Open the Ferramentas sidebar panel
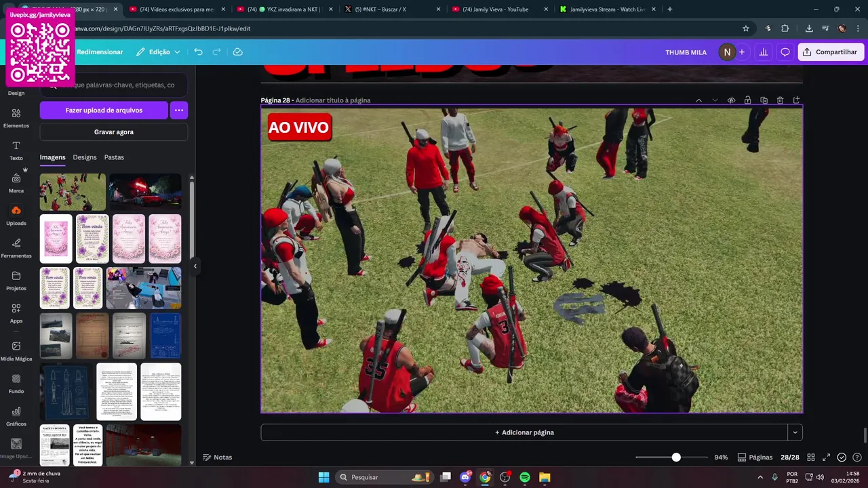Viewport: 868px width, 488px height. [16, 248]
